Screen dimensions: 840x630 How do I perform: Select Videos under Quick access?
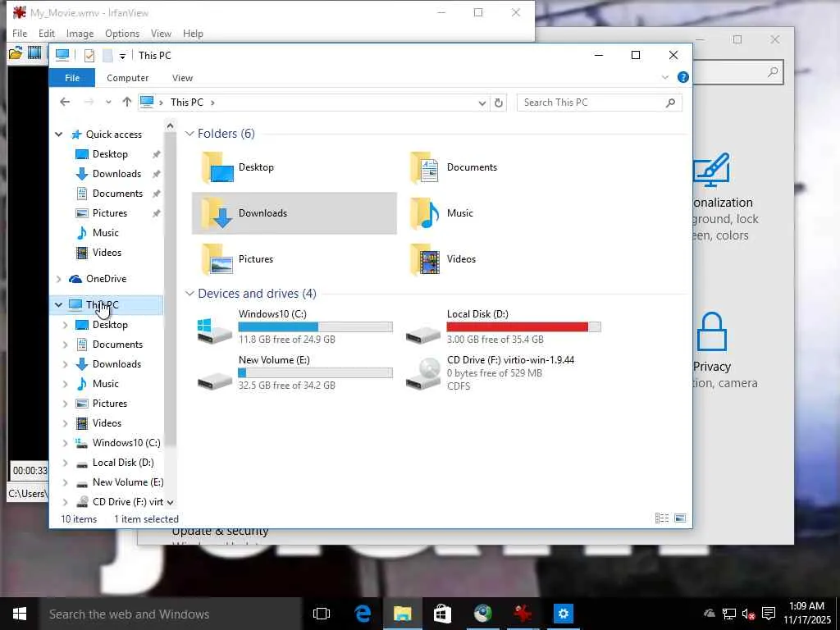point(107,253)
